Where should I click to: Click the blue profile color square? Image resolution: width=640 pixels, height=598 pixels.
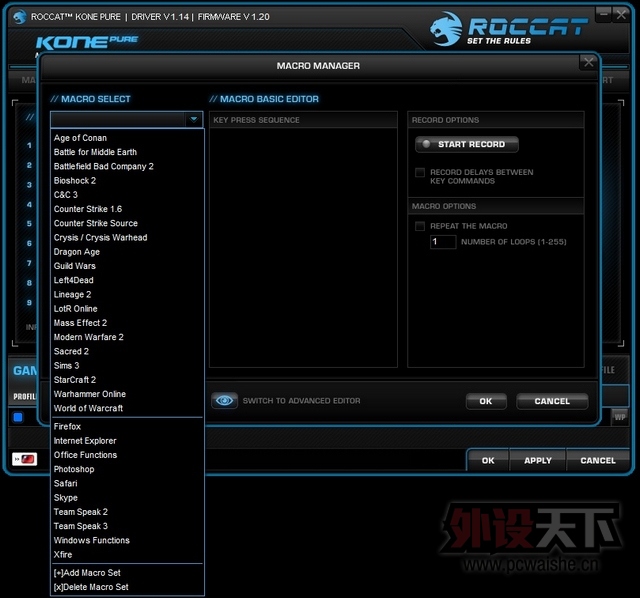(18, 417)
